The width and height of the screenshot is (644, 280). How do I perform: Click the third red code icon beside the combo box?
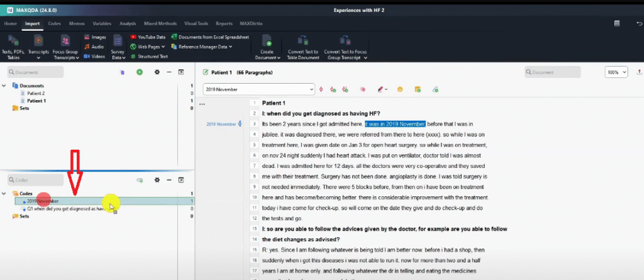pos(345,89)
